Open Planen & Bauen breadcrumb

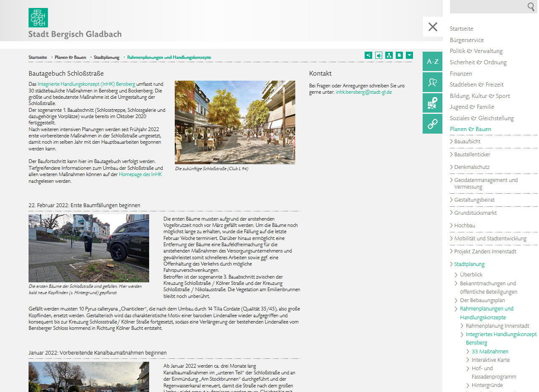tap(70, 57)
